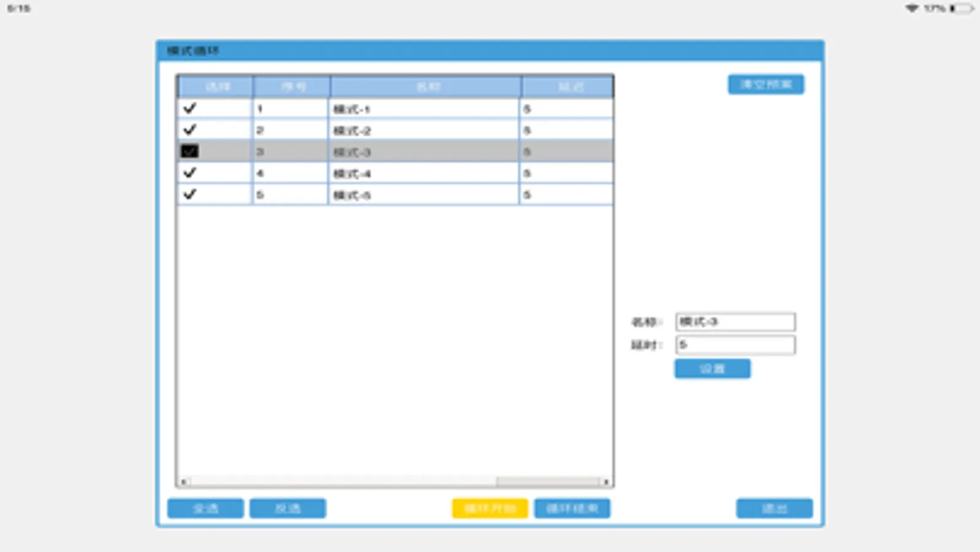Click the 选择 column header

click(215, 87)
